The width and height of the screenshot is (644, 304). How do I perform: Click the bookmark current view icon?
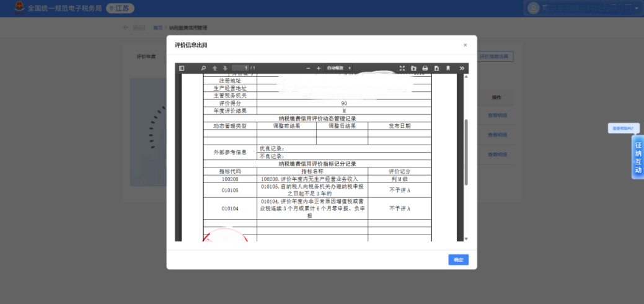pos(448,68)
